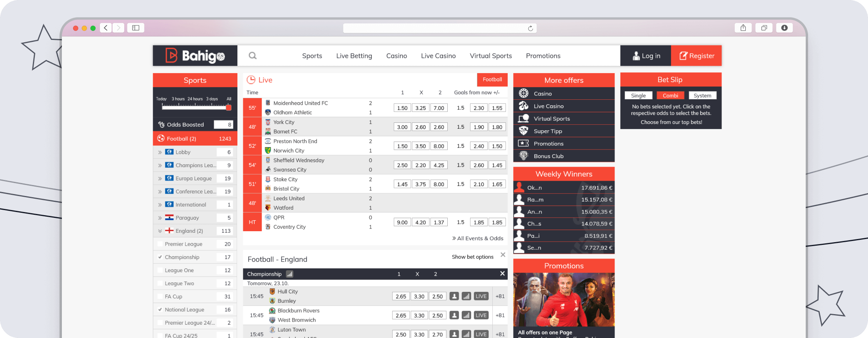Viewport: 868px width, 338px height.
Task: Click the browser back arrow
Action: pos(106,28)
